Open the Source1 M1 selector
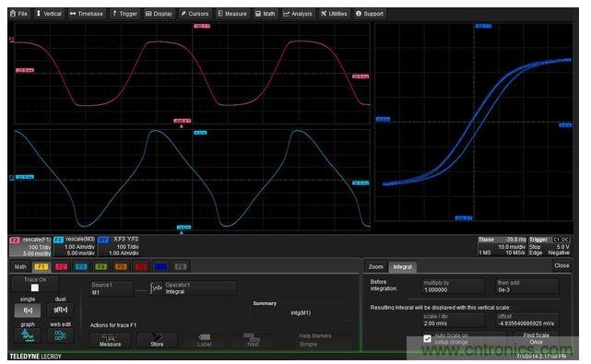The width and height of the screenshot is (591, 364). pos(112,288)
